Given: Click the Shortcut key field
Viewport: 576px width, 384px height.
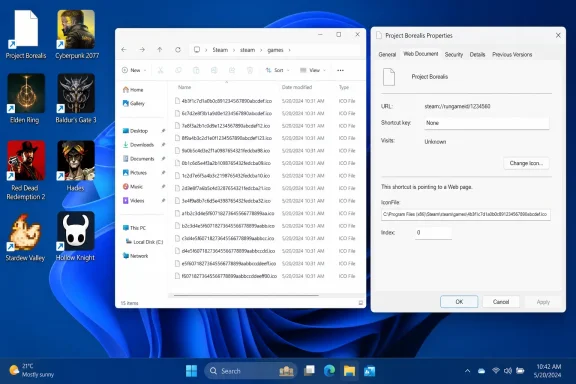Looking at the screenshot, I should point(486,123).
